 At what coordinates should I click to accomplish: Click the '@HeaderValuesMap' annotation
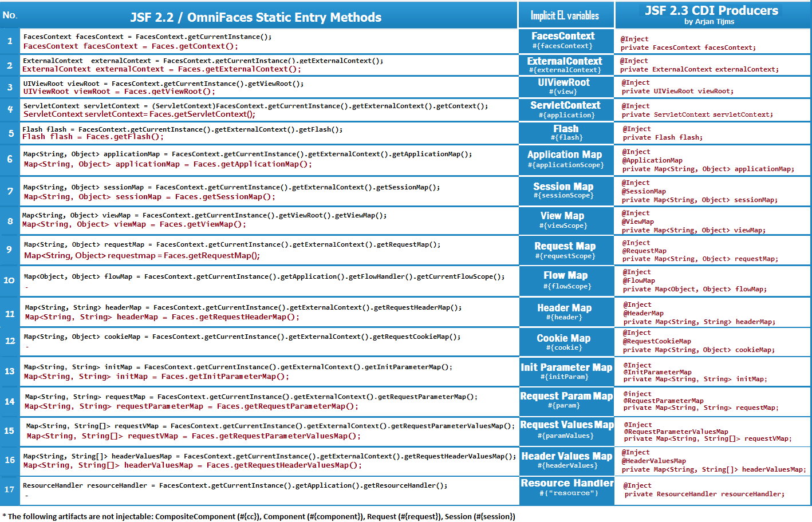[x=655, y=461]
